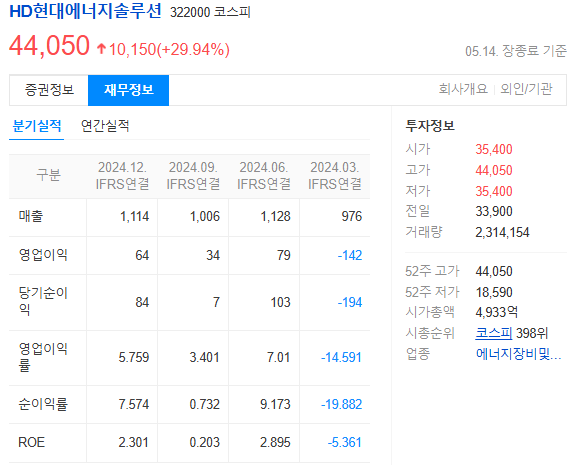Click the up-arrow icon beside 10,150
The image size is (569, 465).
(101, 49)
